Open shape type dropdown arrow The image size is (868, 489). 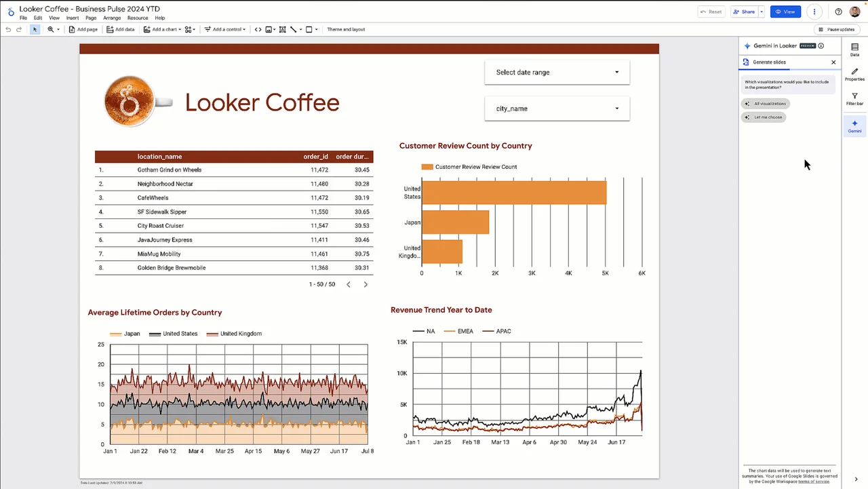317,30
